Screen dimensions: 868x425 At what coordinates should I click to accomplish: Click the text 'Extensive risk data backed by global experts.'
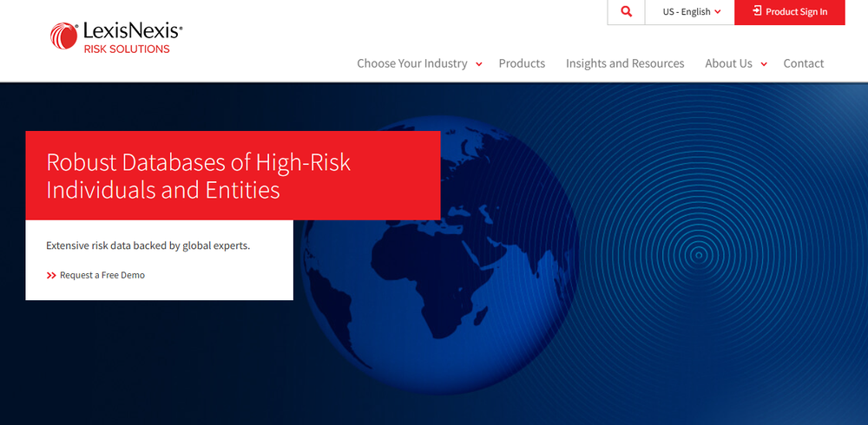[148, 245]
